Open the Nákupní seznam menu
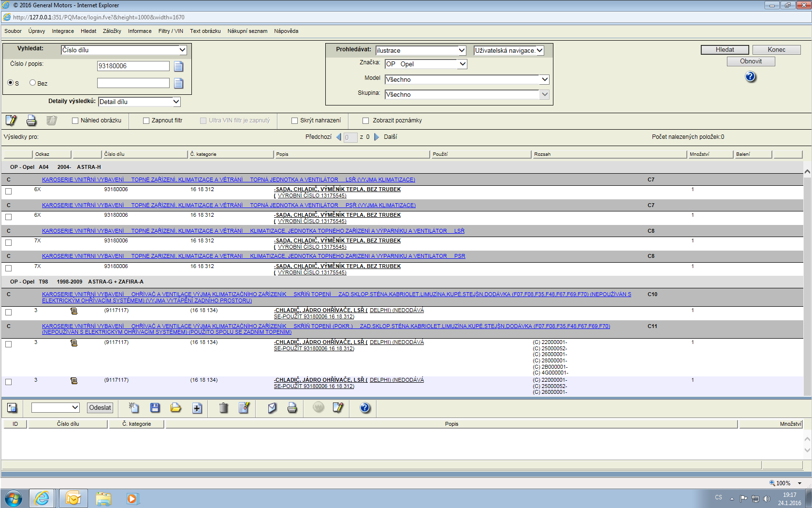This screenshot has height=508, width=812. tap(247, 31)
